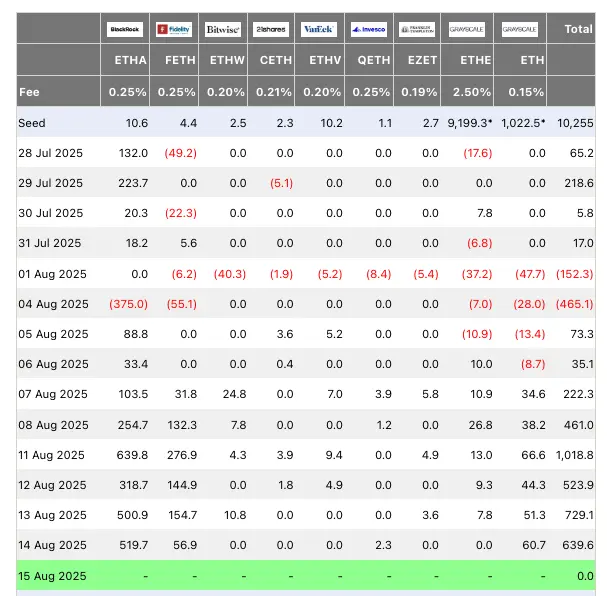
Task: Select the EZET ticker header
Action: [422, 60]
